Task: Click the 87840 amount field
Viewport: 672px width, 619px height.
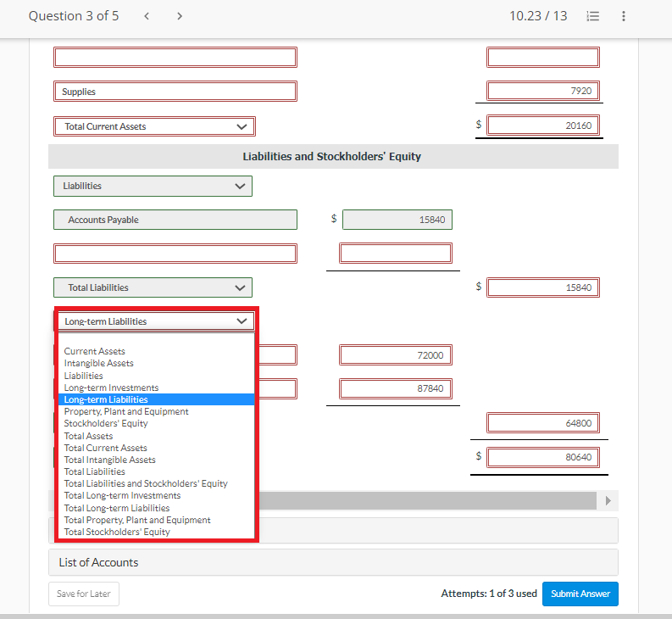Action: 396,388
